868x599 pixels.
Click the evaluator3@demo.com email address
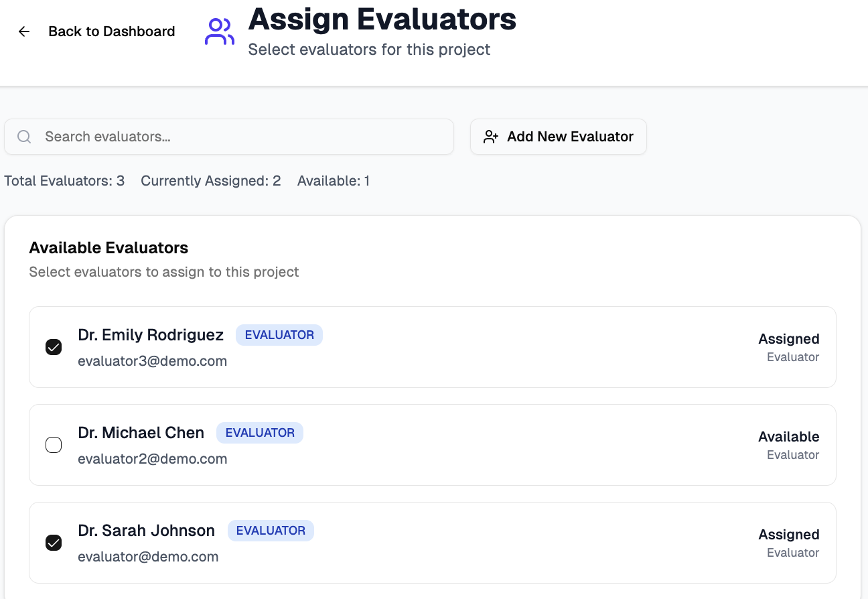click(152, 361)
